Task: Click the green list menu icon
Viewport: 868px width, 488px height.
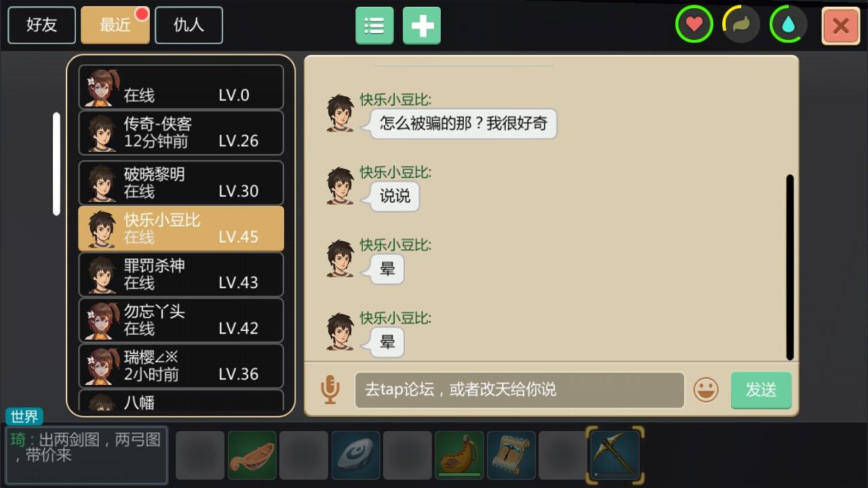Action: pos(374,26)
